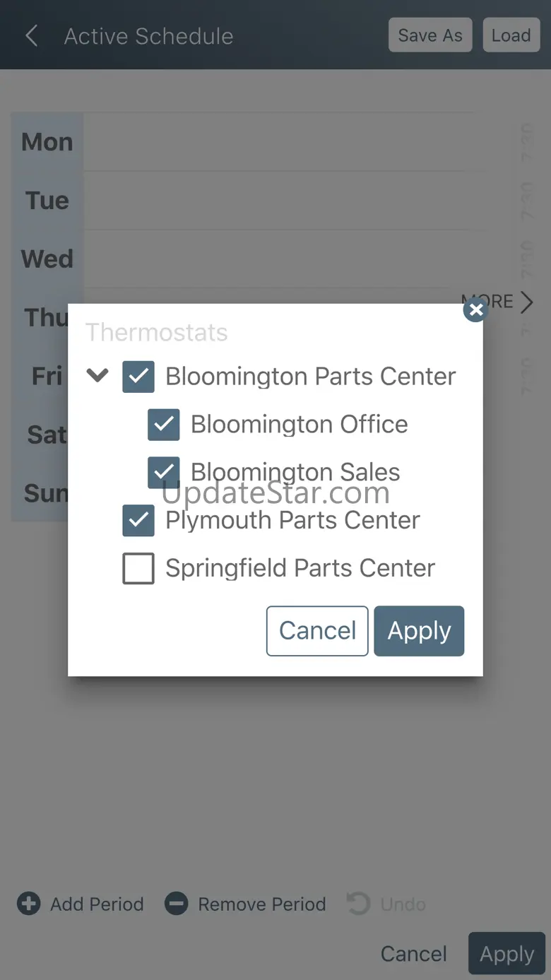The height and width of the screenshot is (980, 551).
Task: Check the Springfield Parts Center checkbox
Action: (x=138, y=569)
